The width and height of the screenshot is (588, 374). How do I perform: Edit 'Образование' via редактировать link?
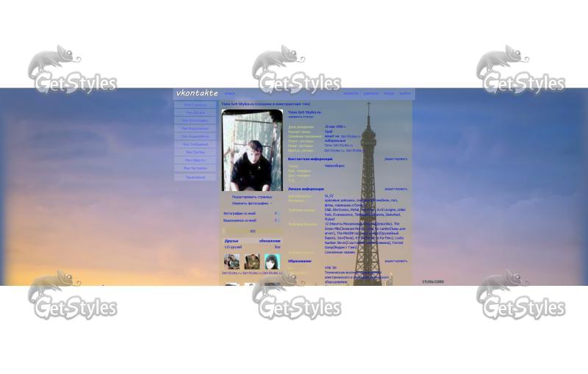[395, 261]
